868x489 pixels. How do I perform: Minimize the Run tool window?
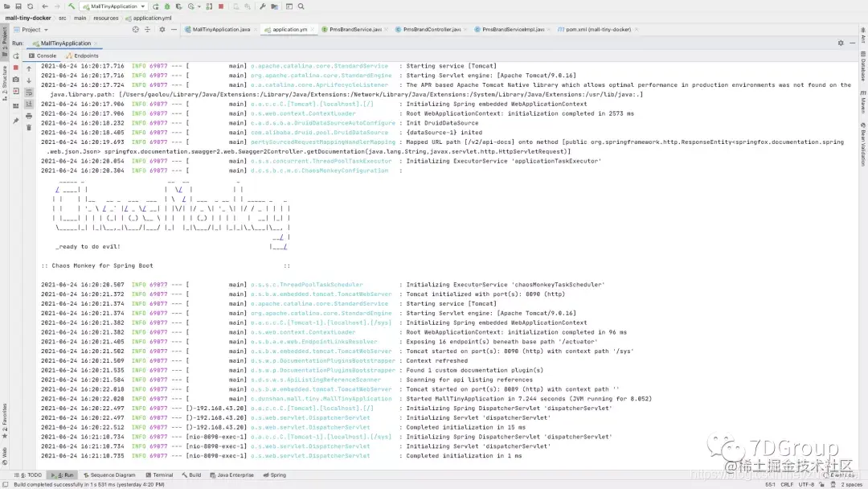(x=853, y=43)
